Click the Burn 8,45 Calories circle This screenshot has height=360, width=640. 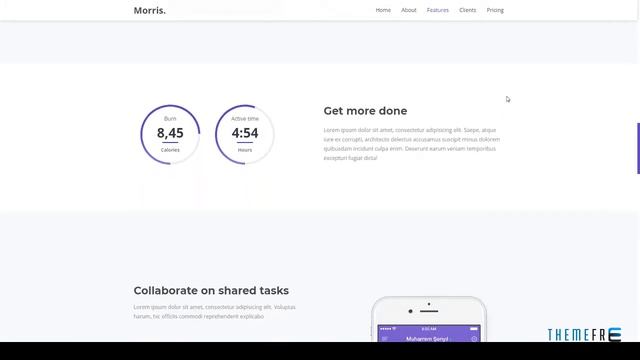(170, 135)
